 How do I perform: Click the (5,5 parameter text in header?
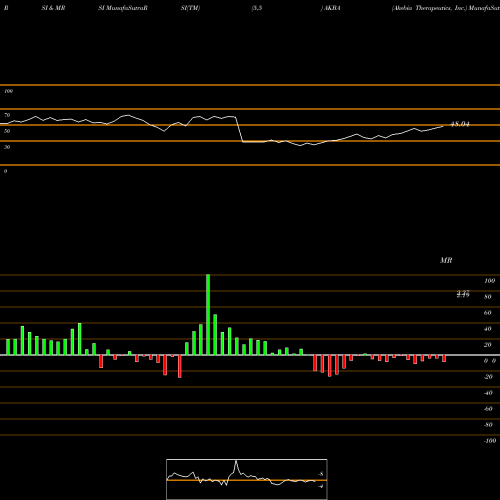[x=257, y=8]
